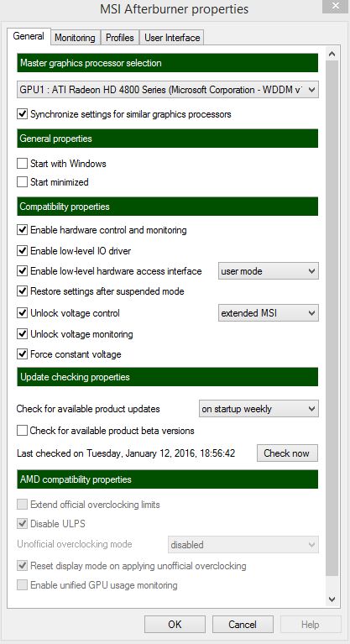The height and width of the screenshot is (644, 350).
Task: Disable Unlock voltage monitoring
Action: pyautogui.click(x=22, y=334)
